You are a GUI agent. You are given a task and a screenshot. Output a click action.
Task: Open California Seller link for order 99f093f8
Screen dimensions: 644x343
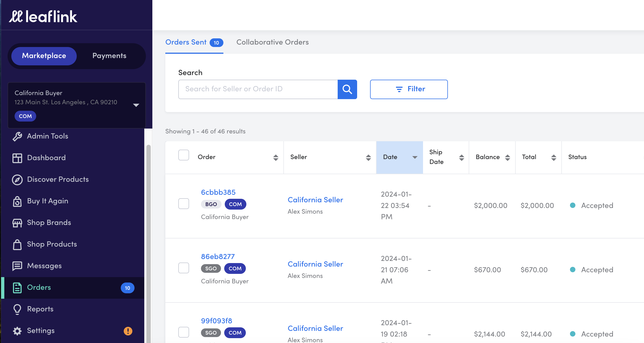click(x=315, y=328)
